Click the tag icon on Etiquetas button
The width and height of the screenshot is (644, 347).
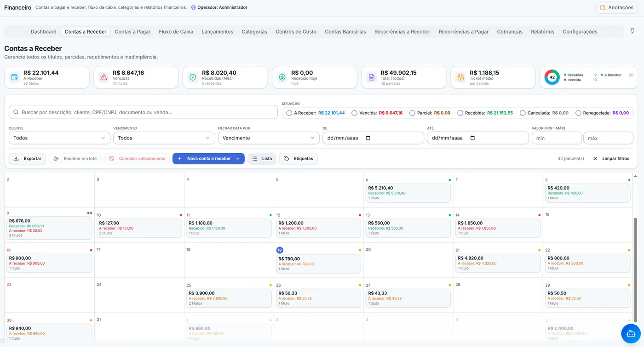(x=287, y=159)
